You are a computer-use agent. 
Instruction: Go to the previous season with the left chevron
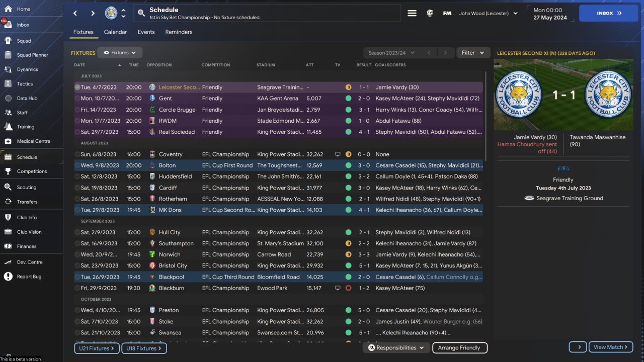(x=429, y=53)
